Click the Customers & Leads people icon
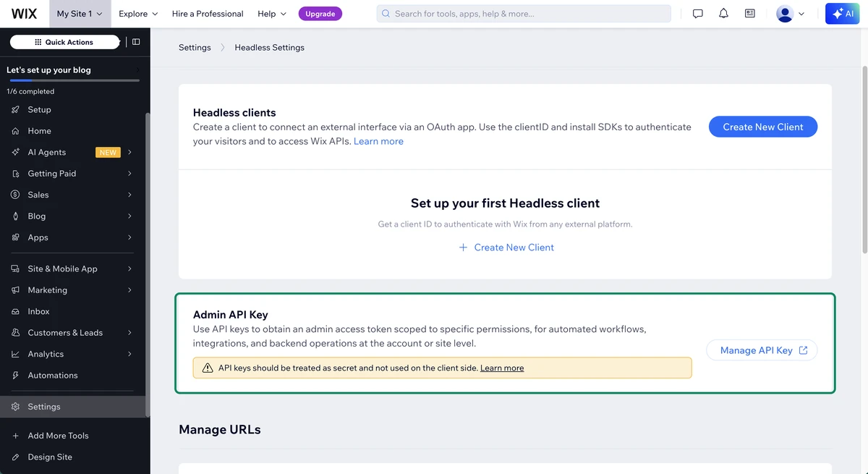Screen dimensions: 868x474 coord(15,333)
